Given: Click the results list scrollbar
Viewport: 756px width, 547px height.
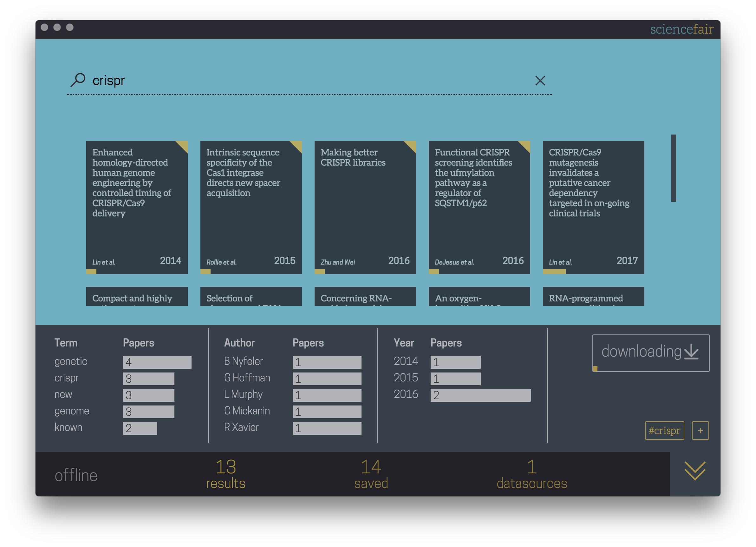Looking at the screenshot, I should point(673,168).
